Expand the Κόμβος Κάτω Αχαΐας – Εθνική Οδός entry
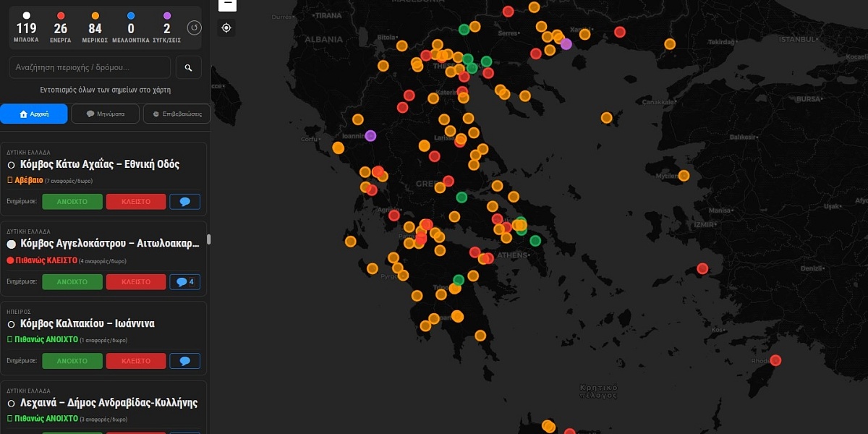868x434 pixels. tap(100, 164)
